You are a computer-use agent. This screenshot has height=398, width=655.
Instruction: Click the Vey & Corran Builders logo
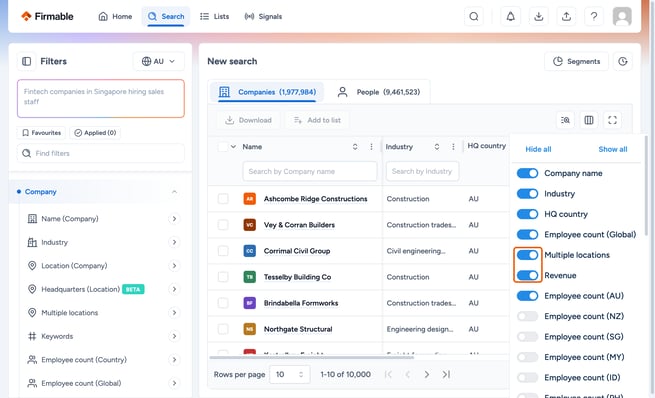click(x=249, y=225)
